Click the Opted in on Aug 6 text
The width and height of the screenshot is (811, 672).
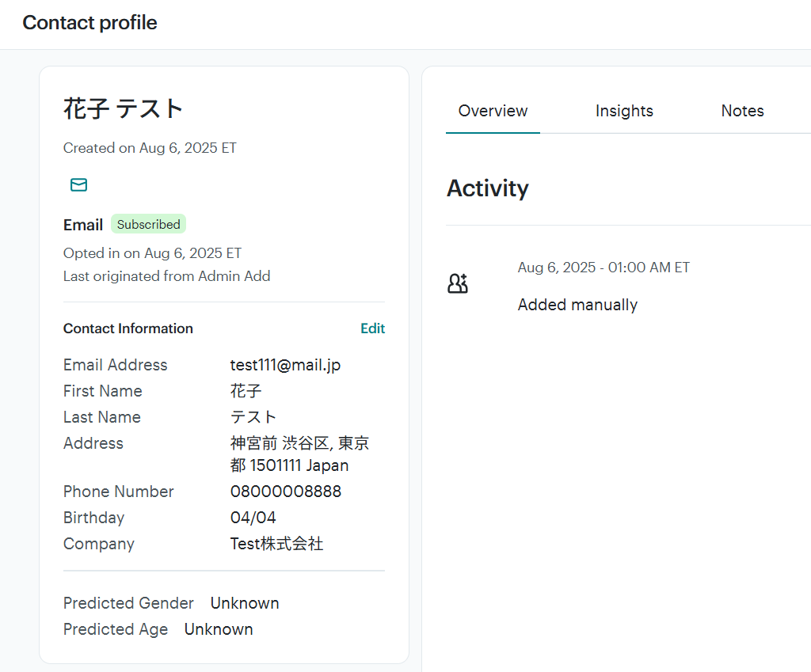tap(152, 253)
